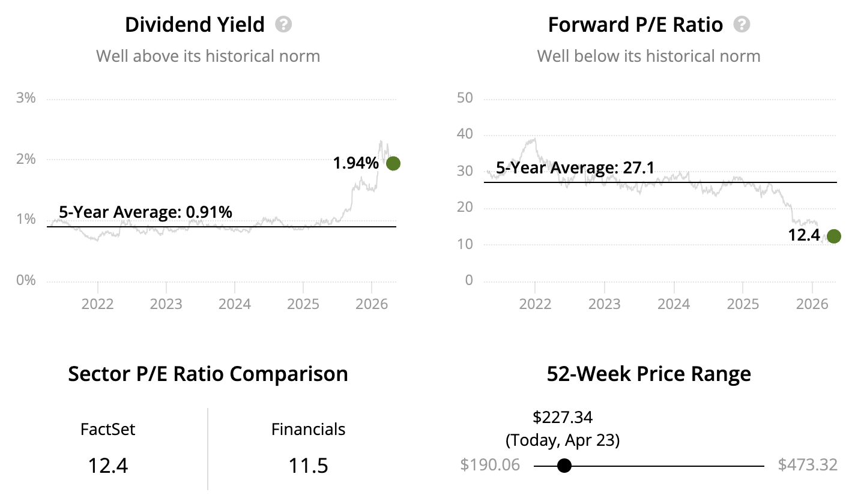Click the Financials sector P/E value 11.5
Viewport: 849px width, 504px height.
pyautogui.click(x=308, y=465)
